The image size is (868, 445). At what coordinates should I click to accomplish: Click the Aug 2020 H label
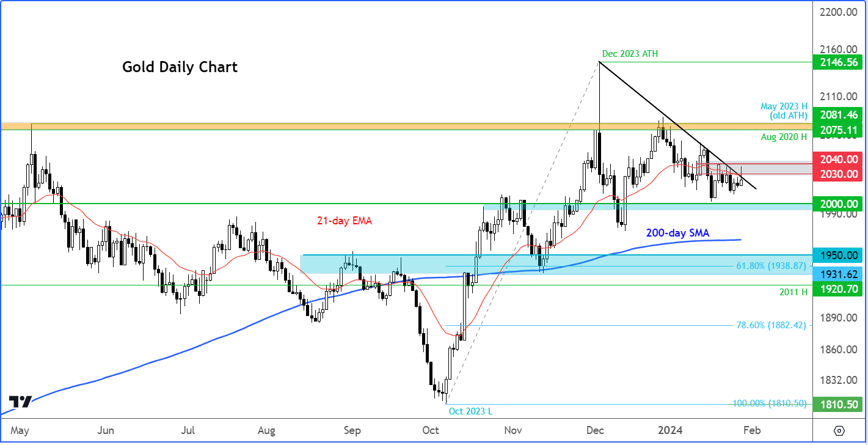pyautogui.click(x=784, y=137)
